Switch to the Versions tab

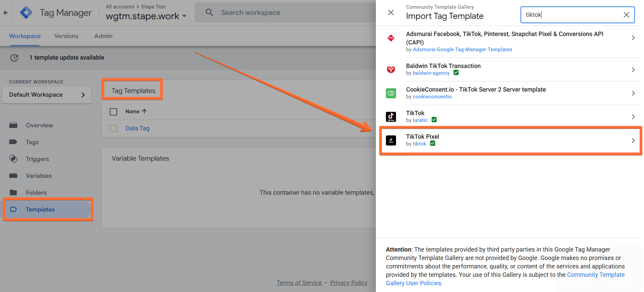[x=66, y=36]
